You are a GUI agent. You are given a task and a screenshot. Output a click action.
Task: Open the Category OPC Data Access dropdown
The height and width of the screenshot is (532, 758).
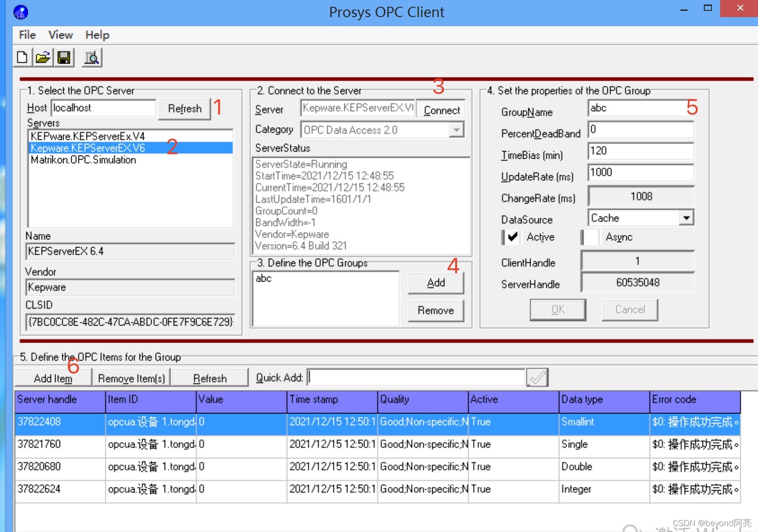pyautogui.click(x=457, y=130)
